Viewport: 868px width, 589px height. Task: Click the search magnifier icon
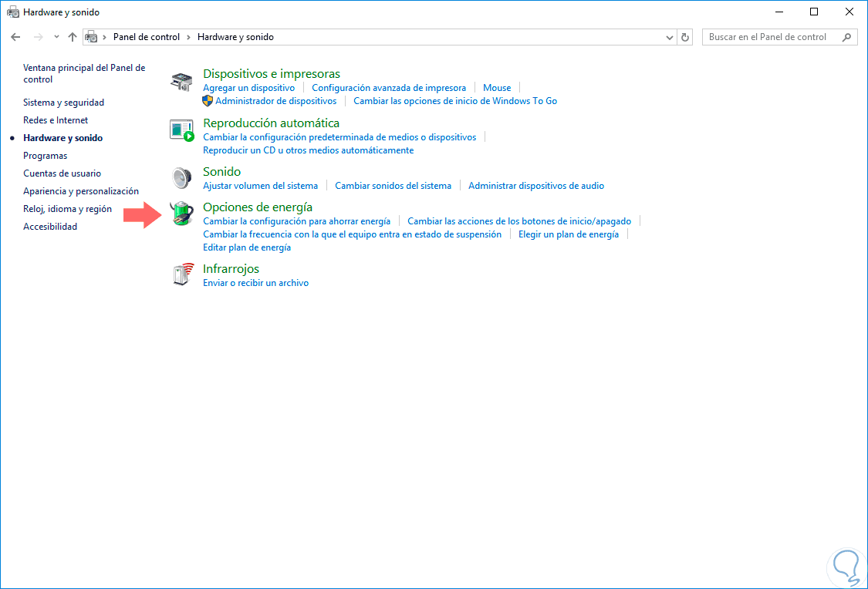pyautogui.click(x=846, y=37)
